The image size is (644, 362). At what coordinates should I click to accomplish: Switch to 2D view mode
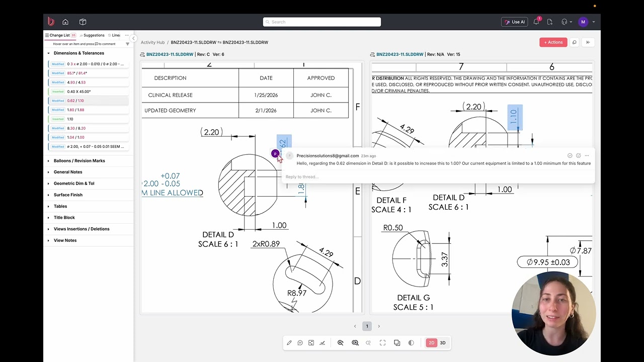[431, 343]
